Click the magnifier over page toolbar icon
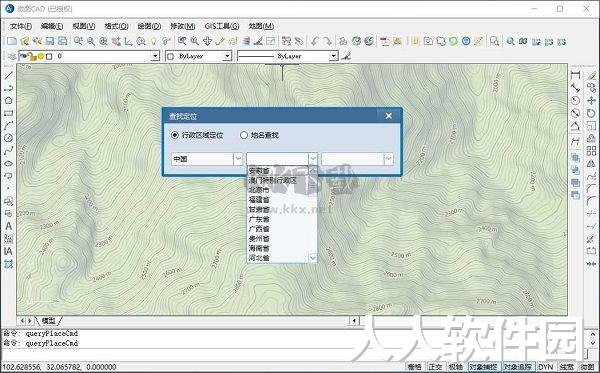Screen dimensions: 600x373 coord(494,41)
